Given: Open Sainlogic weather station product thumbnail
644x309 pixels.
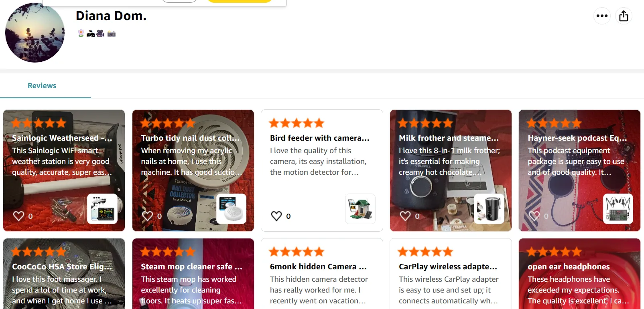Looking at the screenshot, I should 102,209.
